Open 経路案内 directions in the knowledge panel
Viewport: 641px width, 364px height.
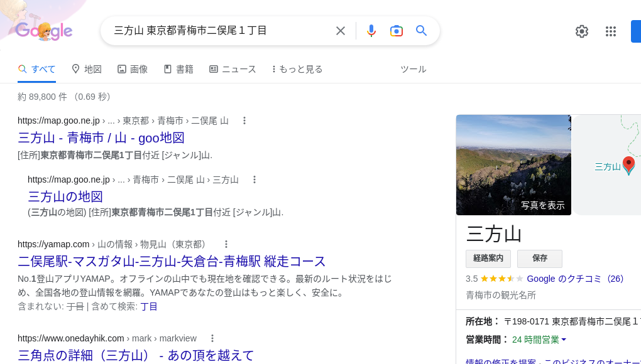[488, 259]
